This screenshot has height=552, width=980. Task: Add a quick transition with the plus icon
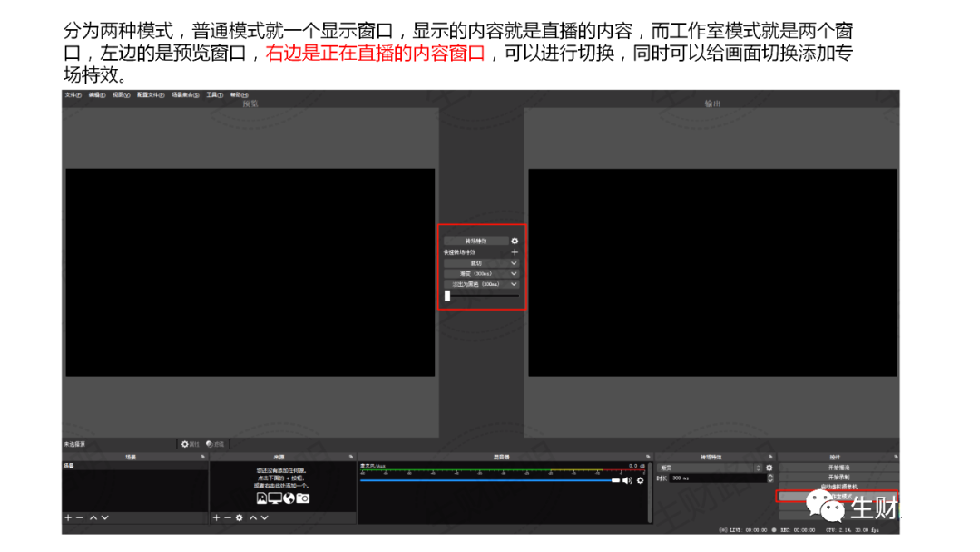pos(514,252)
